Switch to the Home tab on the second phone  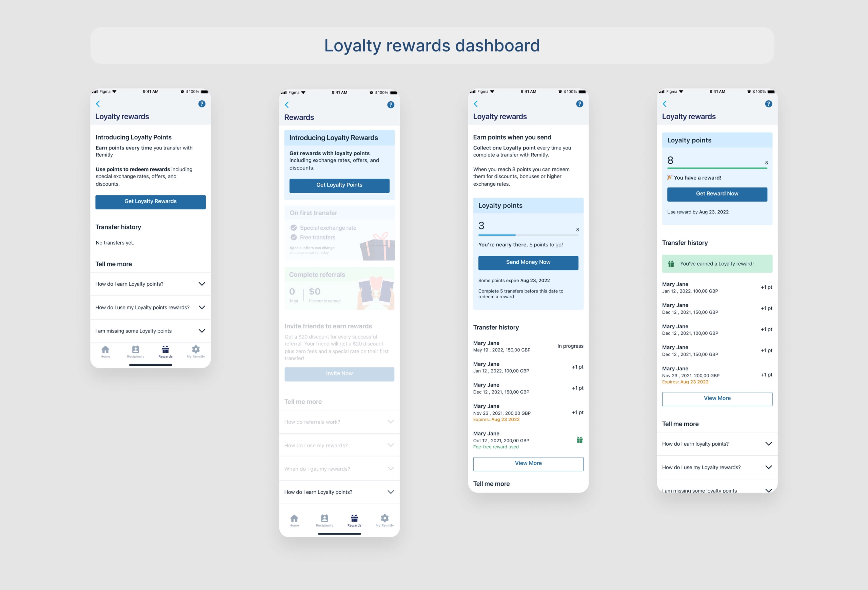[294, 519]
